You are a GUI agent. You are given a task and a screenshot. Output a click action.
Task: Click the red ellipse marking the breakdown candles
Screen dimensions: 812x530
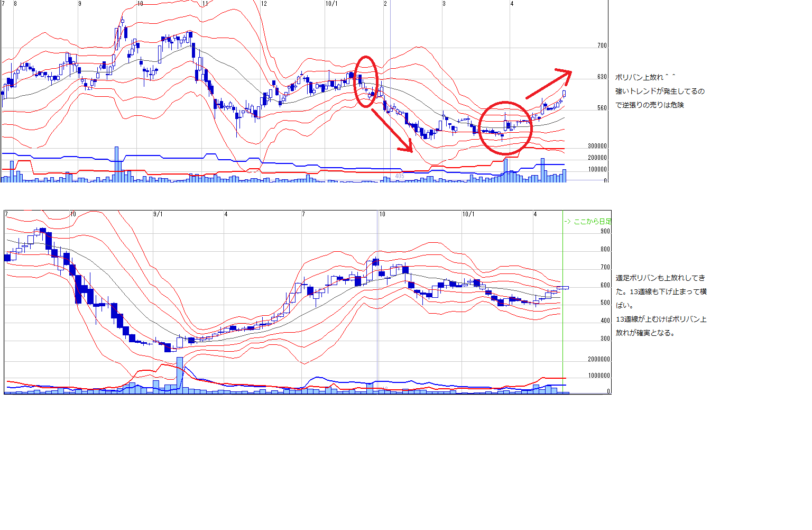coord(365,81)
